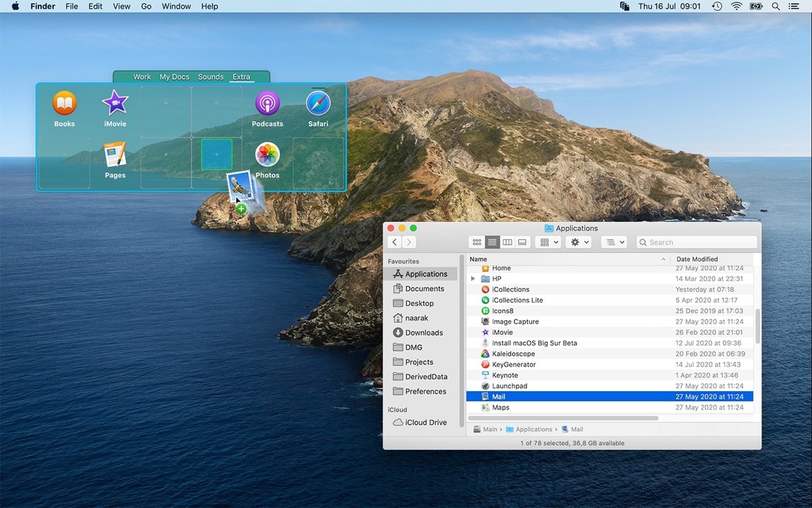Click the back navigation arrow

pos(394,242)
